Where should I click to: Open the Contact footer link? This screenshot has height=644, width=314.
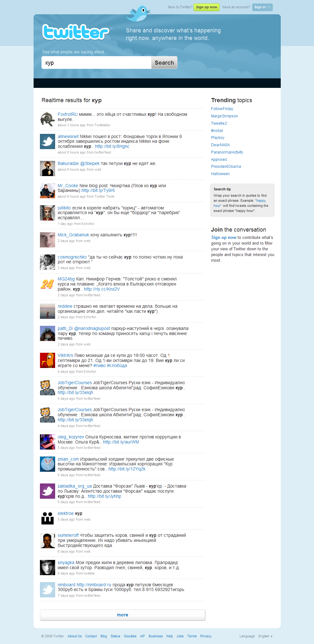pyautogui.click(x=91, y=636)
